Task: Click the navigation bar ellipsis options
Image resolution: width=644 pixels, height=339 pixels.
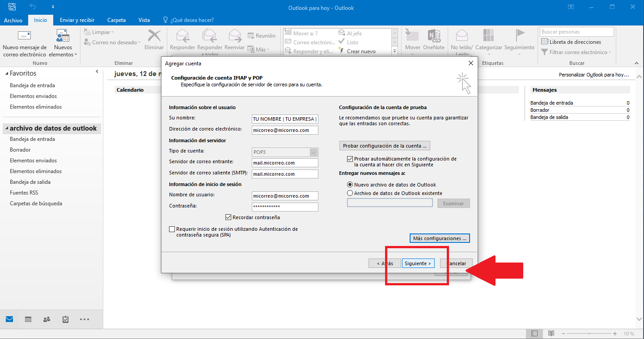Action: point(85,319)
